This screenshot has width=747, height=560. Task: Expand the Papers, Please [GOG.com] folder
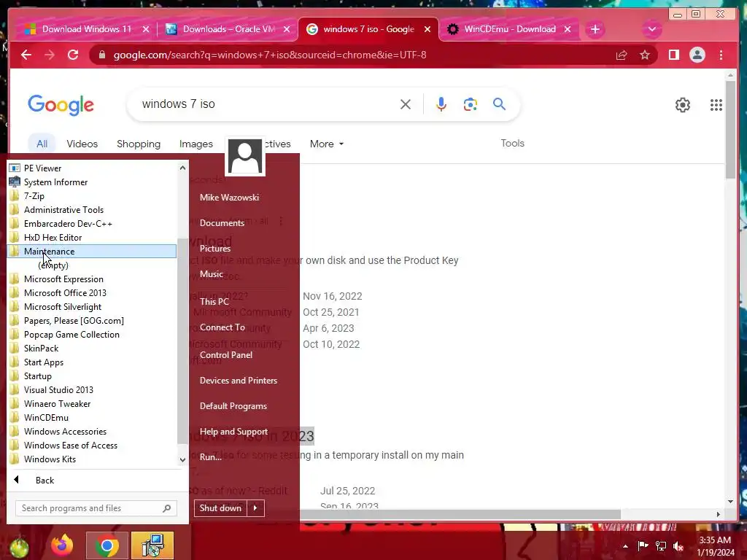coord(92,321)
